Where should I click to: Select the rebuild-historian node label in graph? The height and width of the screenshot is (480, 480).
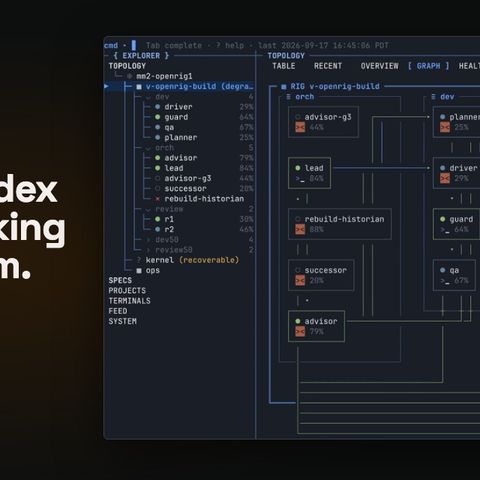pos(344,219)
